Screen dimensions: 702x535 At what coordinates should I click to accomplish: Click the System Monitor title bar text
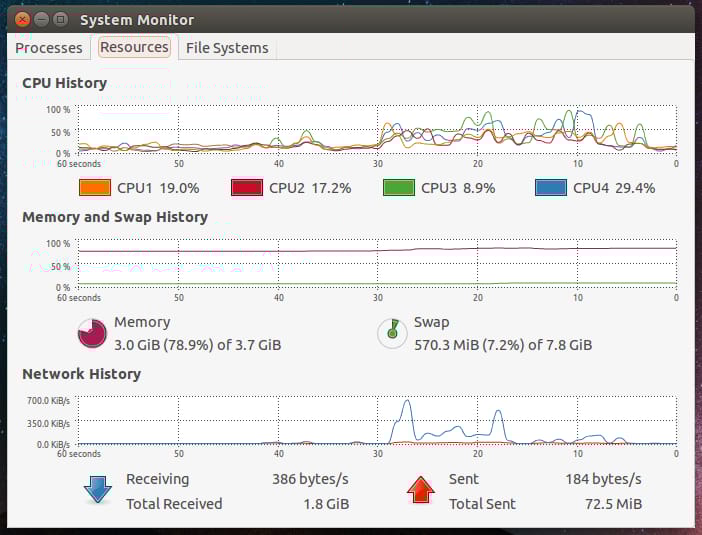pos(137,20)
